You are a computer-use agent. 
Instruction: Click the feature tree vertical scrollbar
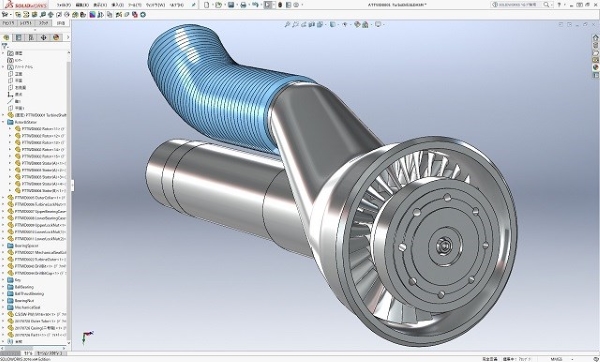(x=69, y=191)
